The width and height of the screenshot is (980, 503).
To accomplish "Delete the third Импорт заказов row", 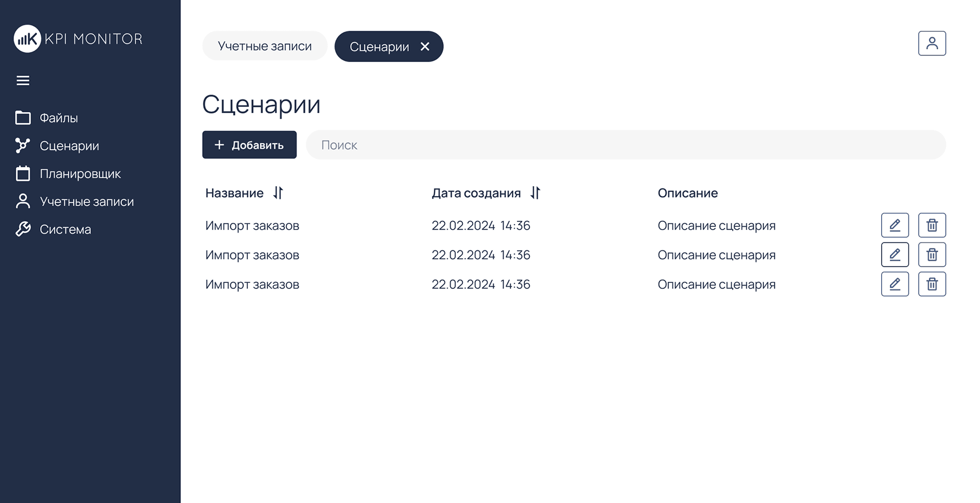I will pos(932,284).
